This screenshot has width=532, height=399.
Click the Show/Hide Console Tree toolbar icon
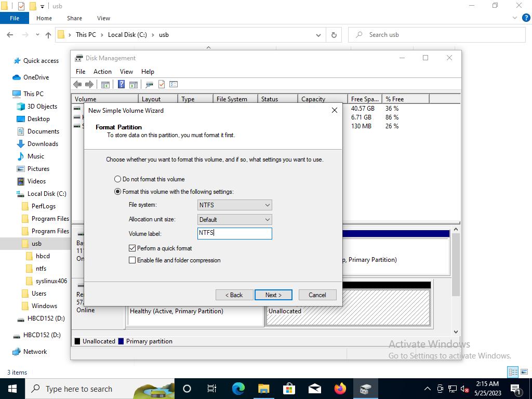[x=105, y=84]
